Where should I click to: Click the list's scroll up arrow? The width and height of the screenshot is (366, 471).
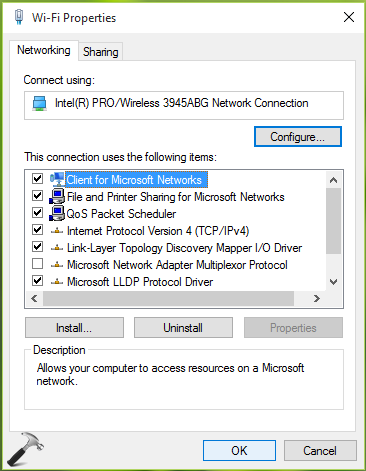click(x=333, y=180)
